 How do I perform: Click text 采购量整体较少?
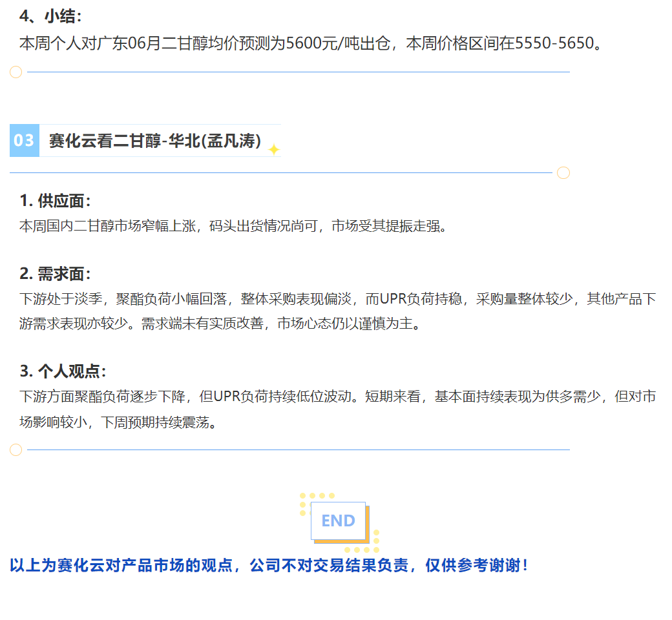coord(524,298)
